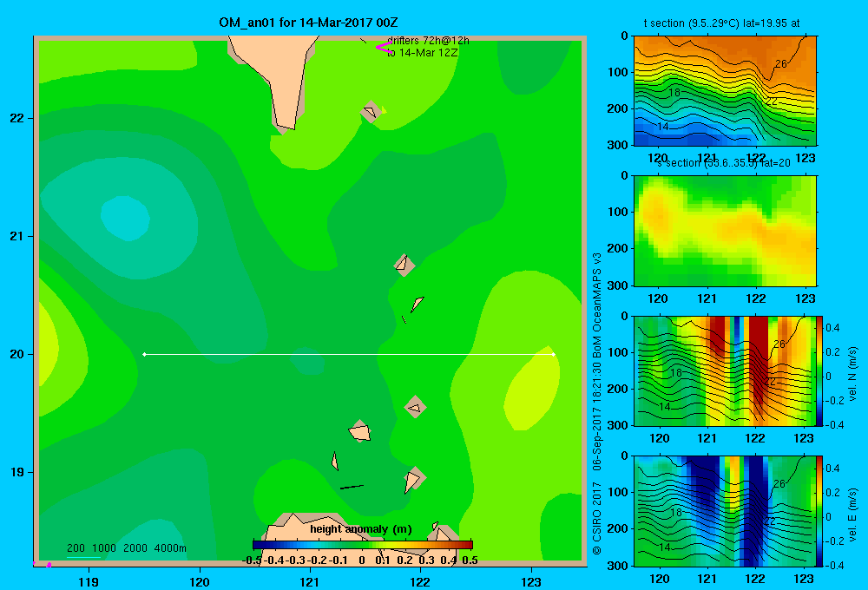
Task: Click latitude label "21" on main map
Action: [x=16, y=236]
